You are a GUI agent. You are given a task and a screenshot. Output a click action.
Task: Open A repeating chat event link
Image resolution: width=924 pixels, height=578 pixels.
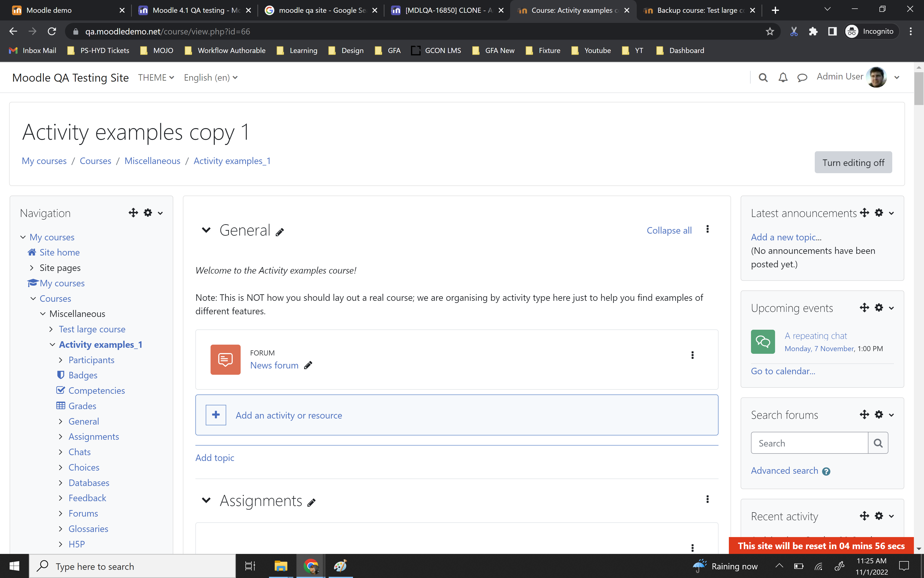(x=815, y=336)
